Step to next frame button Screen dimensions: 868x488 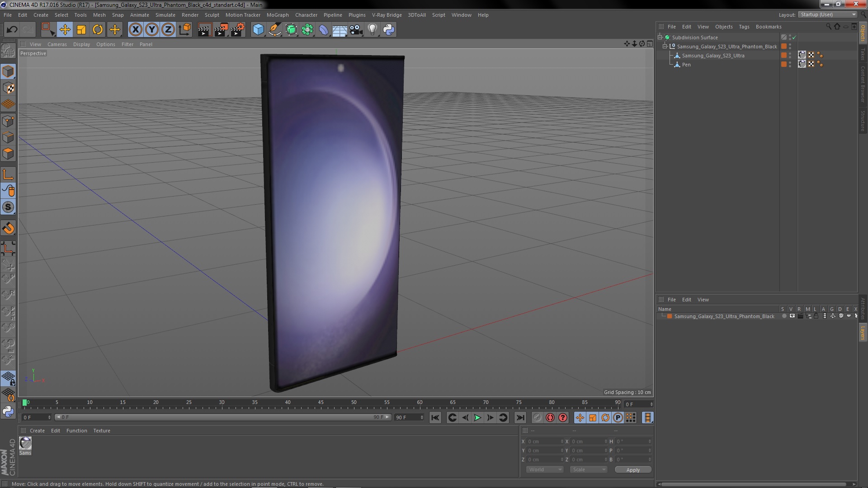(490, 418)
